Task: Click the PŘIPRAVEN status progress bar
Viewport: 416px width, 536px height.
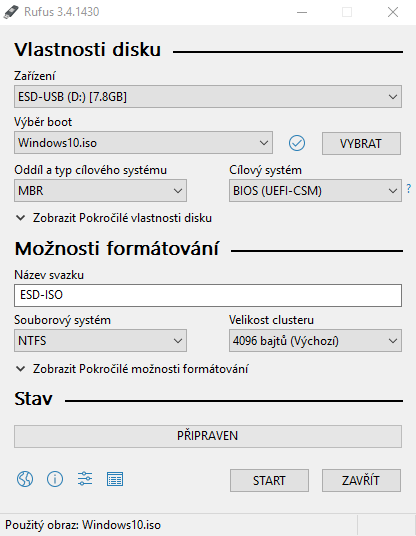Action: coord(208,436)
